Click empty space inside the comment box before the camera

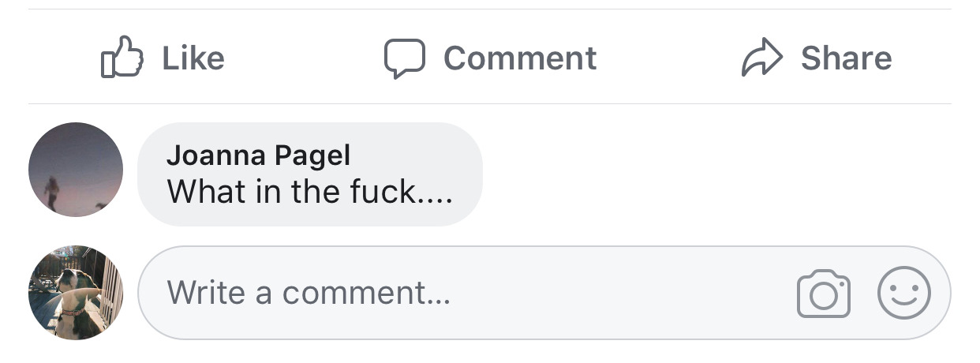tap(631, 293)
